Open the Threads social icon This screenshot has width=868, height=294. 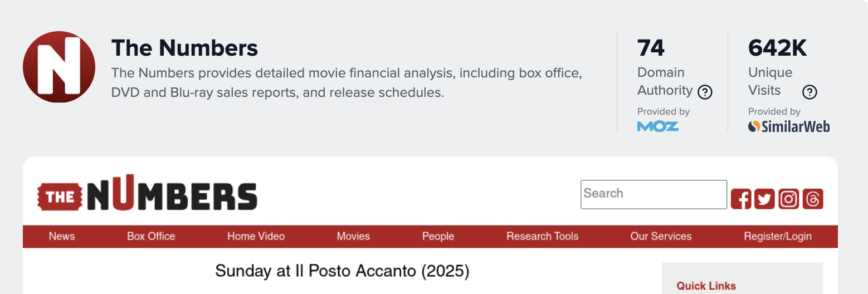click(813, 199)
